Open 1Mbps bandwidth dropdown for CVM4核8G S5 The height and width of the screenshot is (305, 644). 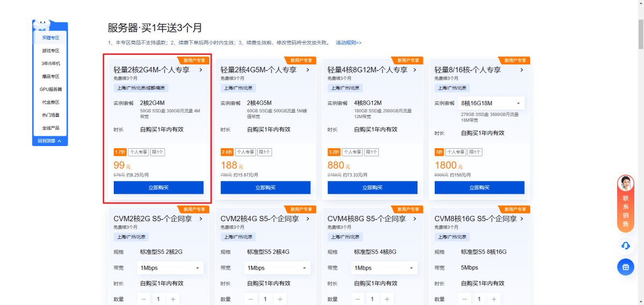(384, 268)
